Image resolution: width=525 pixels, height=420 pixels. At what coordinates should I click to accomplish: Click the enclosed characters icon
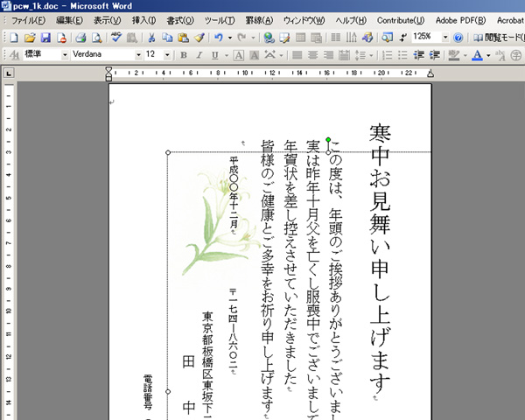click(x=516, y=55)
